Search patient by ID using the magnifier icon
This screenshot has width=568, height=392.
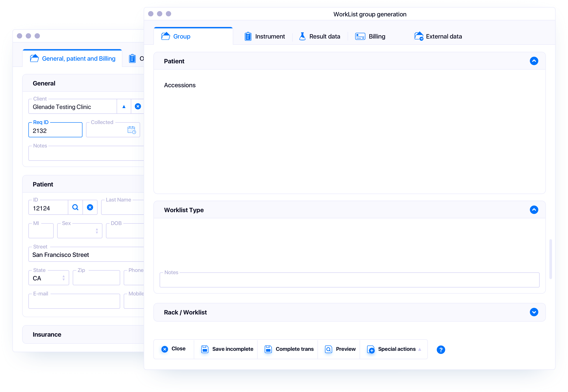76,207
